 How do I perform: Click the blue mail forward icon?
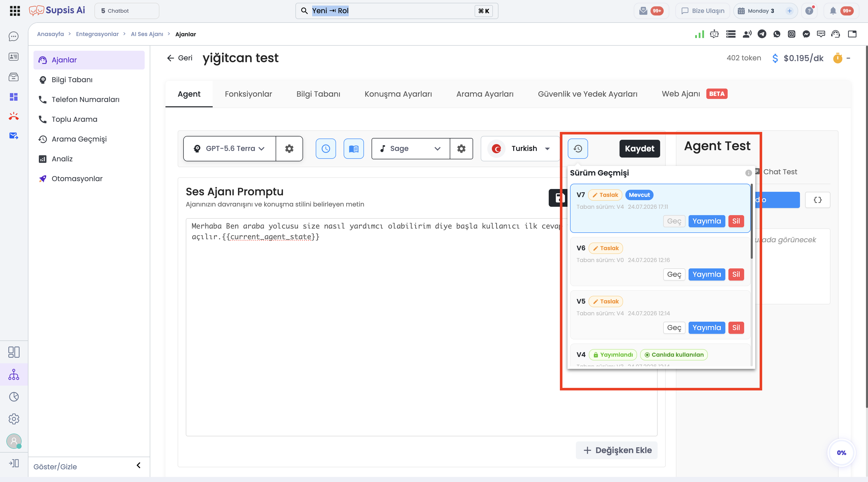(x=13, y=136)
